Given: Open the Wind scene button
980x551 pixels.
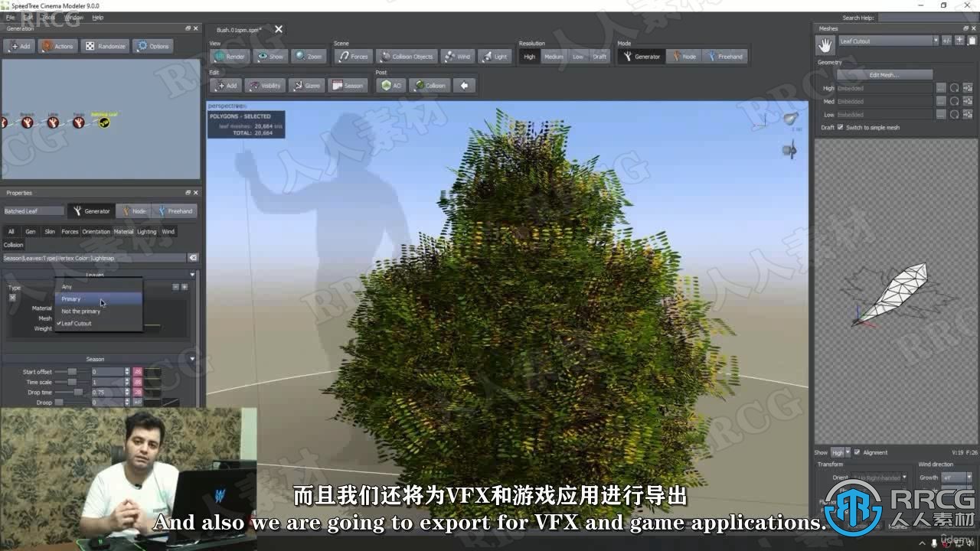Looking at the screenshot, I should coord(456,57).
